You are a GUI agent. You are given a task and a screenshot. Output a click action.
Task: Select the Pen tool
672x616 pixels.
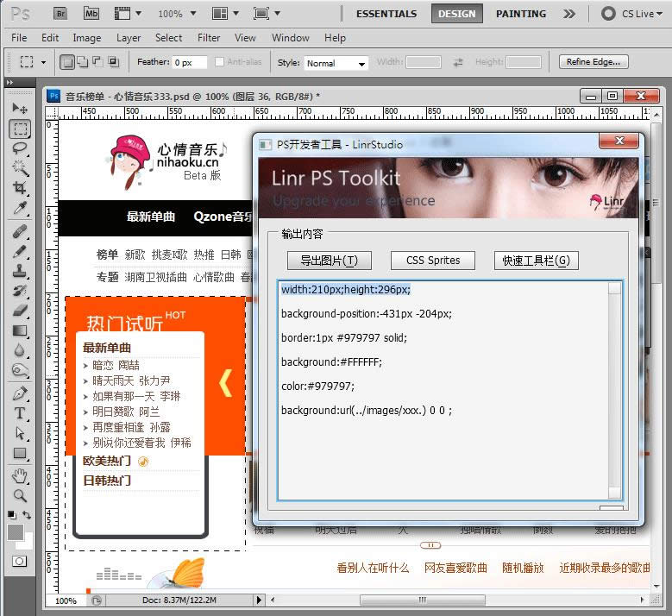point(19,393)
